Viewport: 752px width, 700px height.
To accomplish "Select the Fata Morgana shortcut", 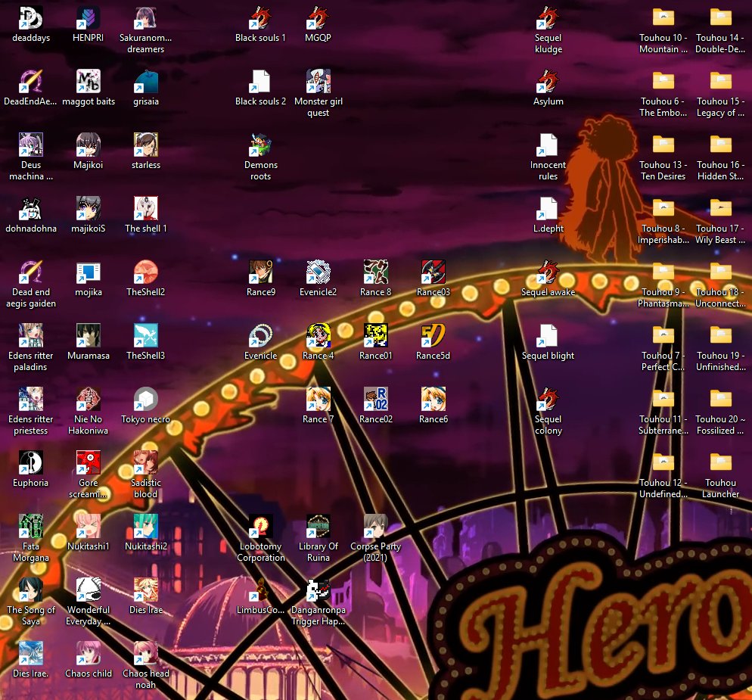I will tap(31, 526).
